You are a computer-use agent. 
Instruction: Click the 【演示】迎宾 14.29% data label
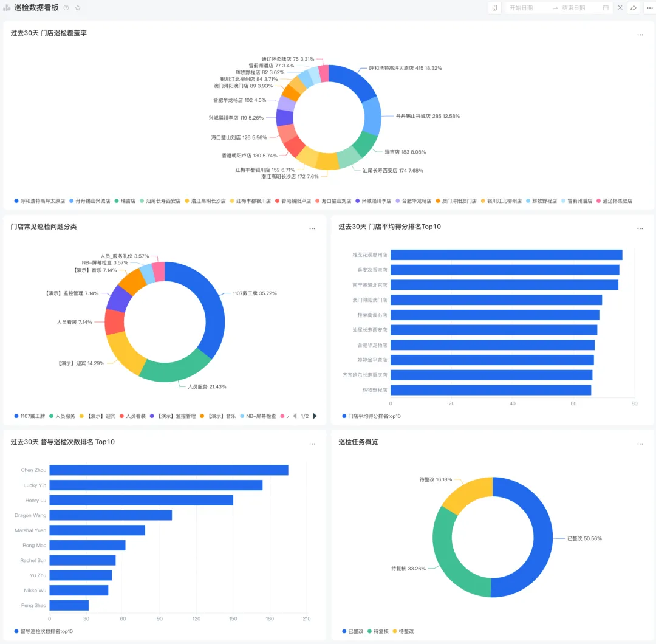[81, 363]
